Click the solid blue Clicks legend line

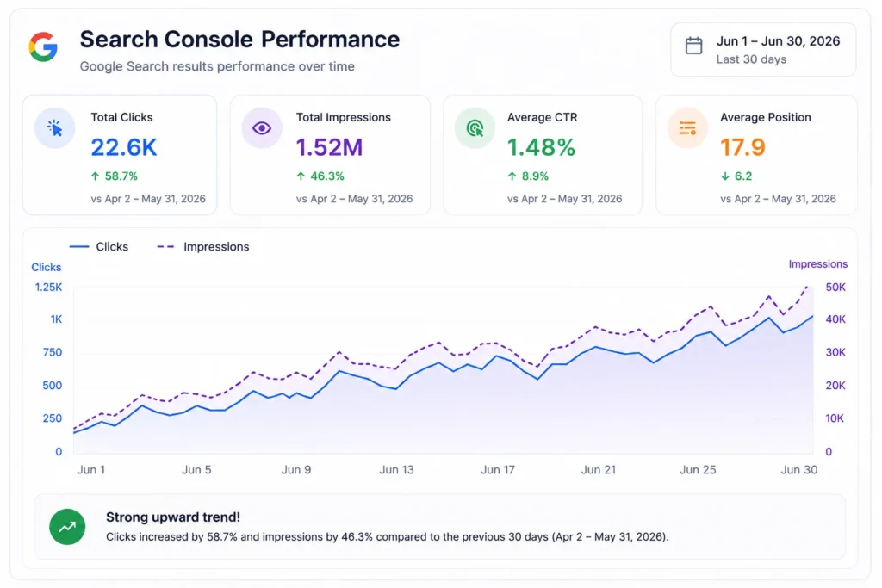click(x=79, y=247)
